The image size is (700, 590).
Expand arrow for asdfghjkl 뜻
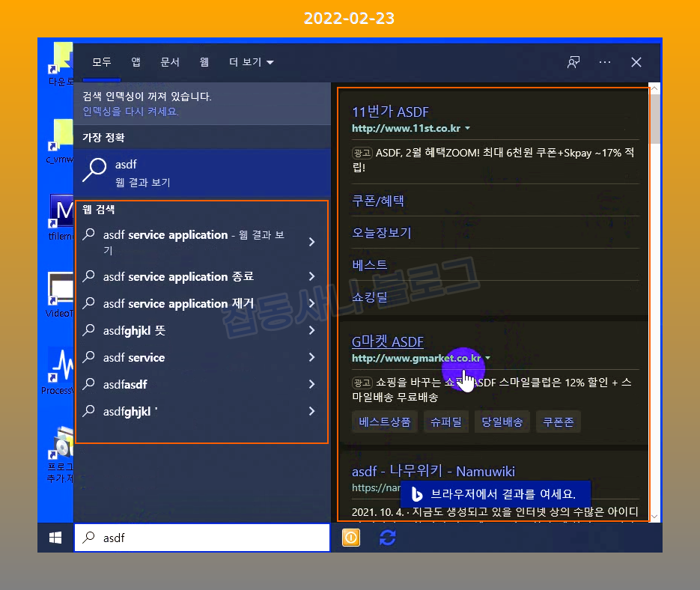click(x=312, y=330)
